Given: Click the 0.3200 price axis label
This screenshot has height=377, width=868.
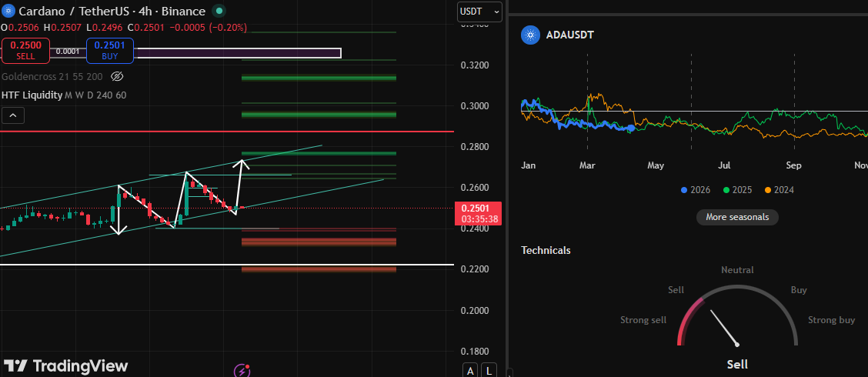Looking at the screenshot, I should tap(475, 65).
